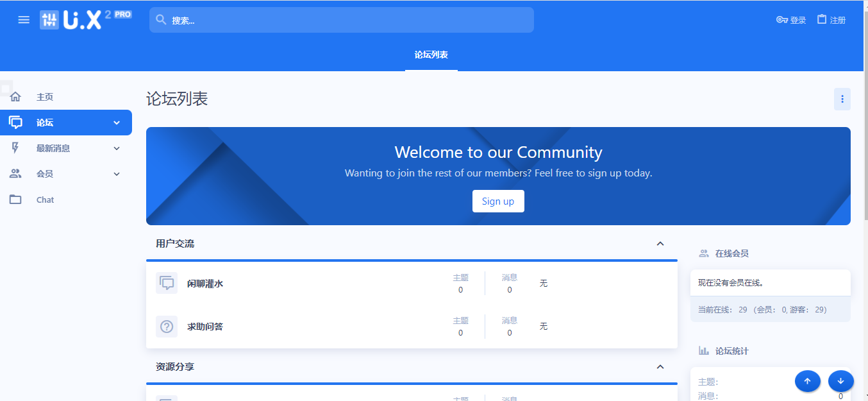This screenshot has width=868, height=401.
Task: Collapse the 用户交流 category
Action: tap(660, 244)
